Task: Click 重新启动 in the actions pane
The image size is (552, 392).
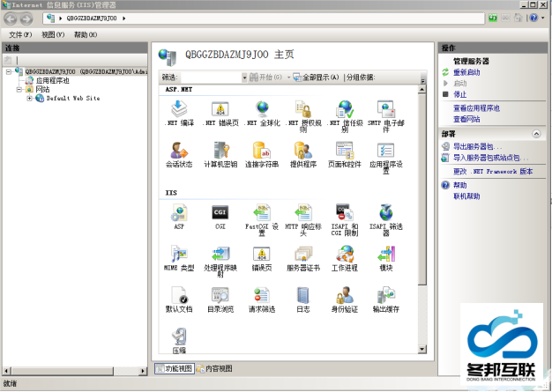Action: (466, 72)
